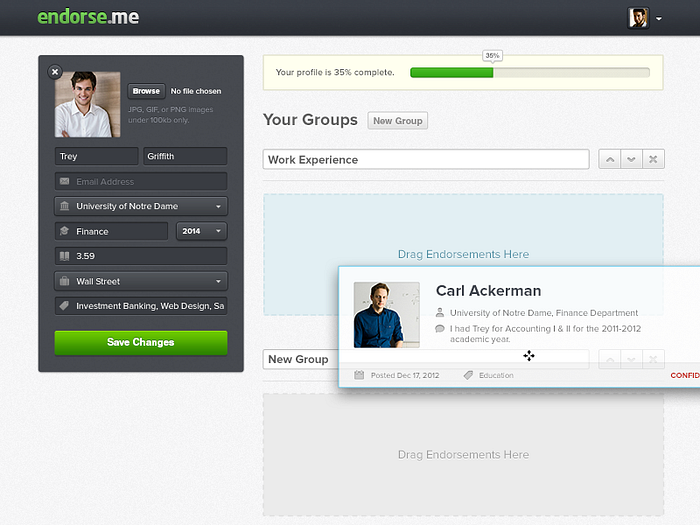The image size is (700, 525).
Task: Click the person icon beside University text
Action: (x=440, y=312)
